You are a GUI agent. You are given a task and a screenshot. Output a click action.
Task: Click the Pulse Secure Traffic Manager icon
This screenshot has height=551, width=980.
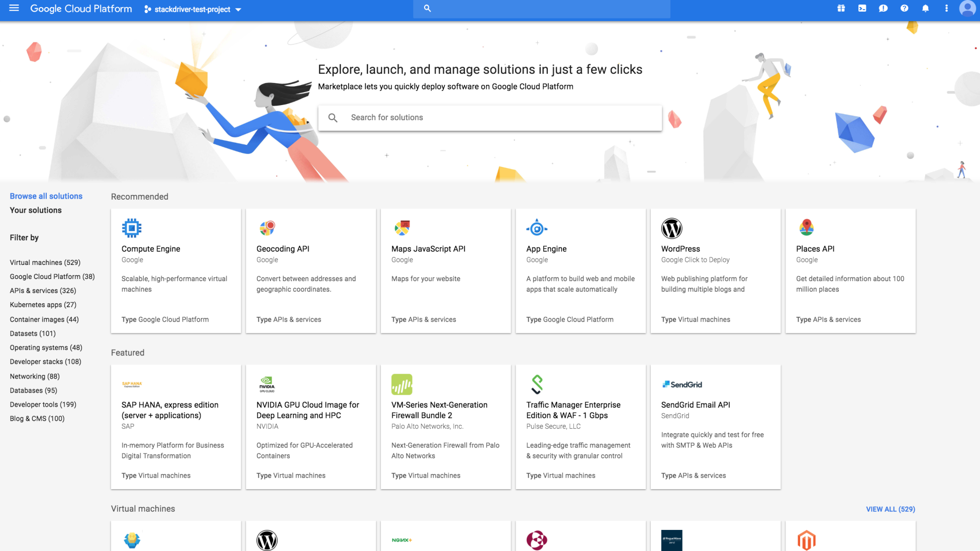[x=537, y=385]
